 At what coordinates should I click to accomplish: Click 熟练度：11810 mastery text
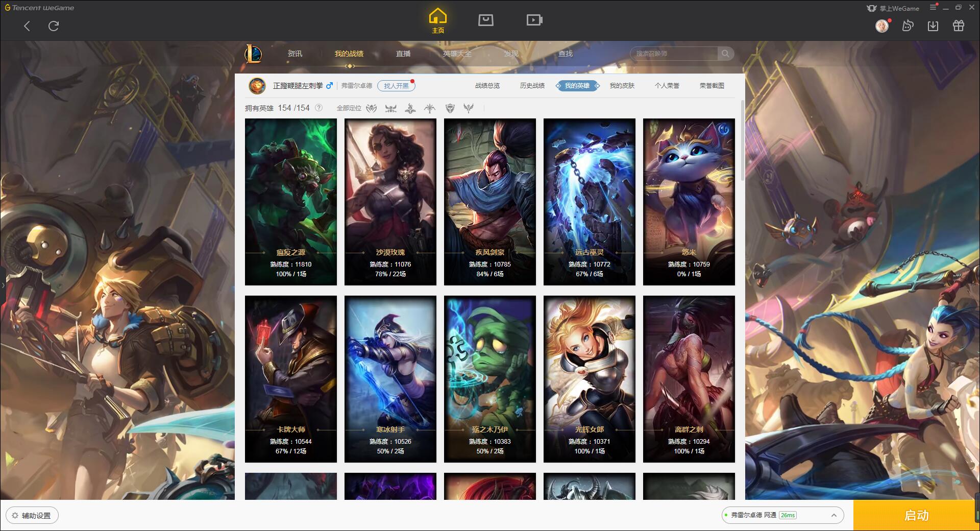291,264
